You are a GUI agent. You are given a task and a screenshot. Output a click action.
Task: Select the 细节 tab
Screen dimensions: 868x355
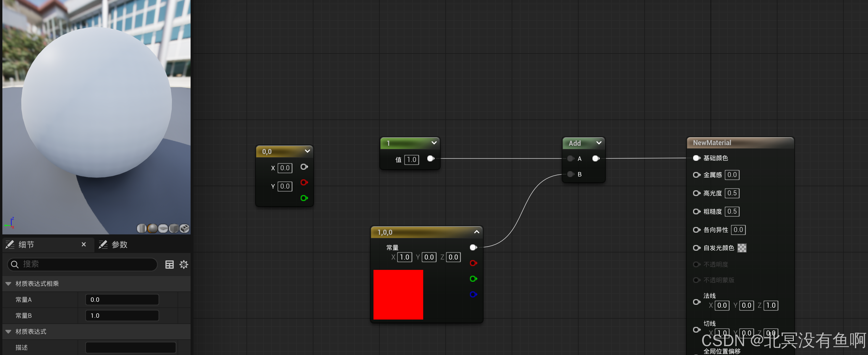[26, 245]
